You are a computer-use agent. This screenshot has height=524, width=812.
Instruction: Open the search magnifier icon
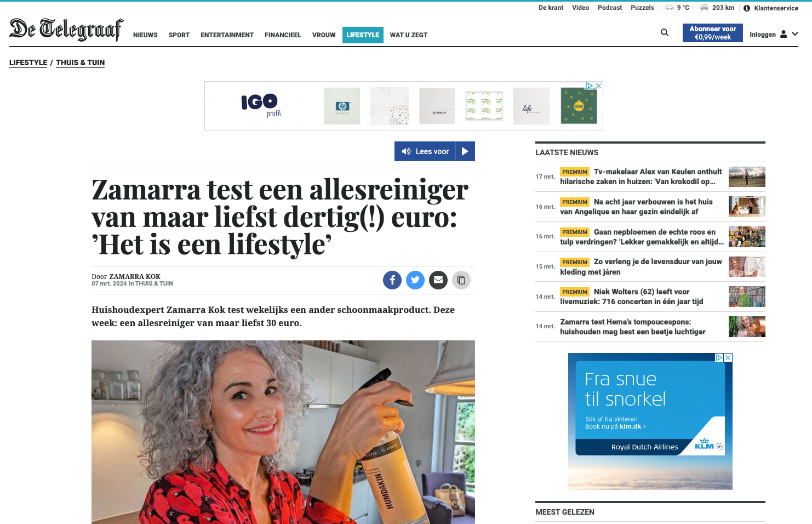665,33
